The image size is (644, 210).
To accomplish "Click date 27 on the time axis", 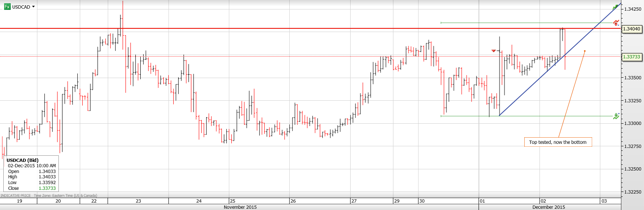I will tap(354, 201).
